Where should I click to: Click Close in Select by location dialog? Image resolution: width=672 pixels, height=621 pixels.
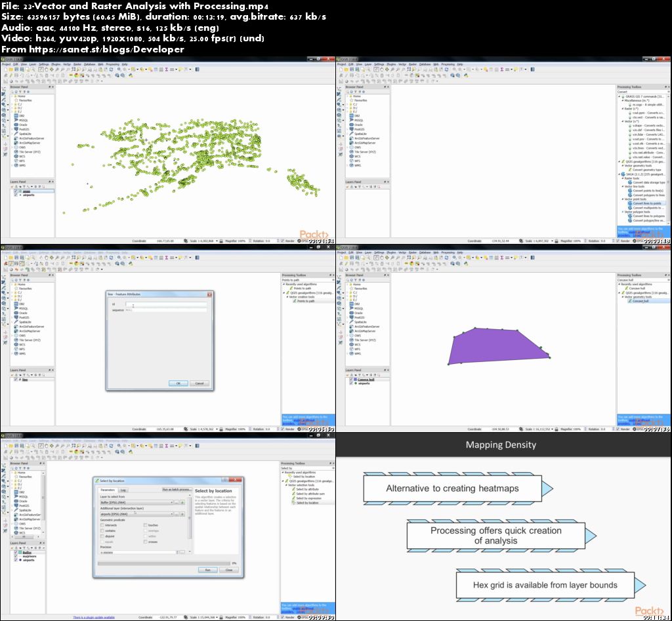[229, 570]
